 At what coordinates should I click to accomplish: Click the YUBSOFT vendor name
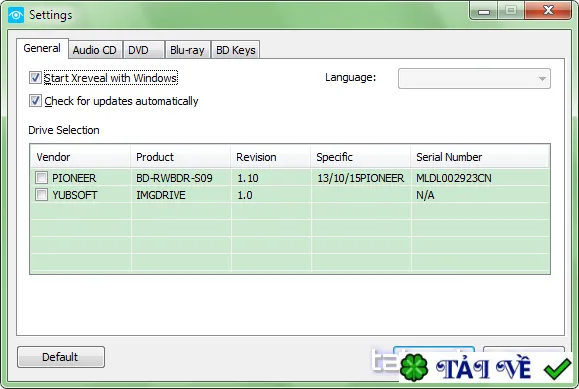pyautogui.click(x=75, y=195)
